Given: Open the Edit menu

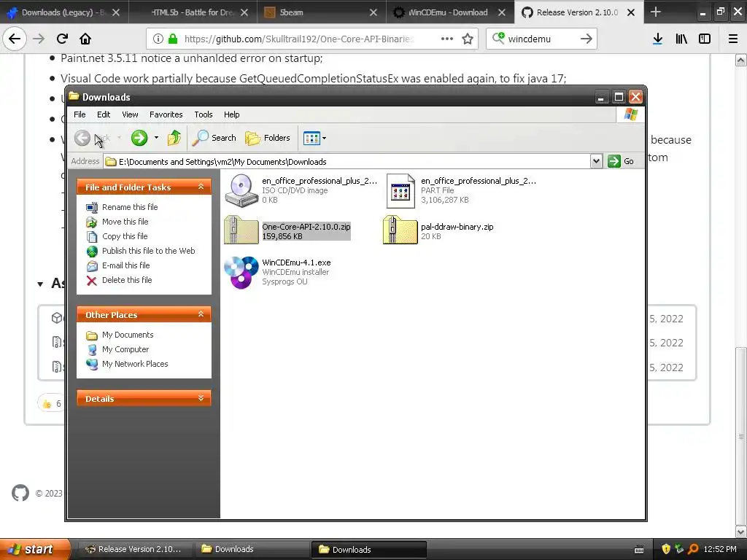Looking at the screenshot, I should (x=104, y=114).
